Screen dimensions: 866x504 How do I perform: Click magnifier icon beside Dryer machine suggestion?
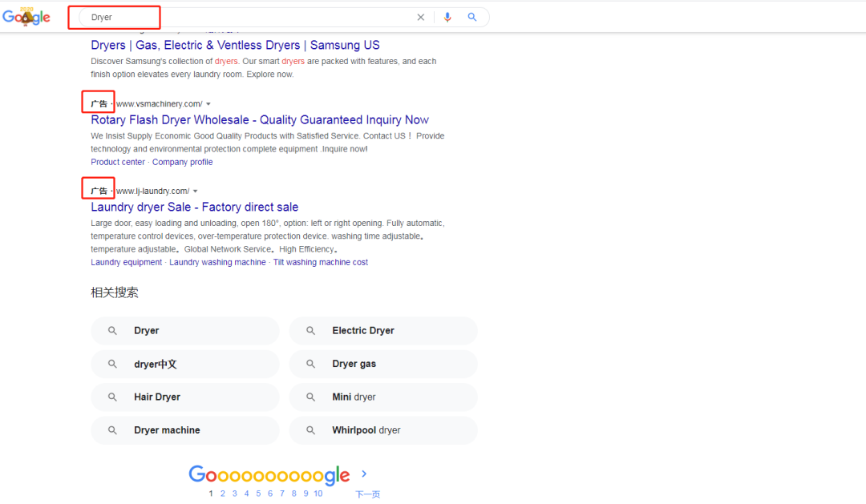click(112, 430)
